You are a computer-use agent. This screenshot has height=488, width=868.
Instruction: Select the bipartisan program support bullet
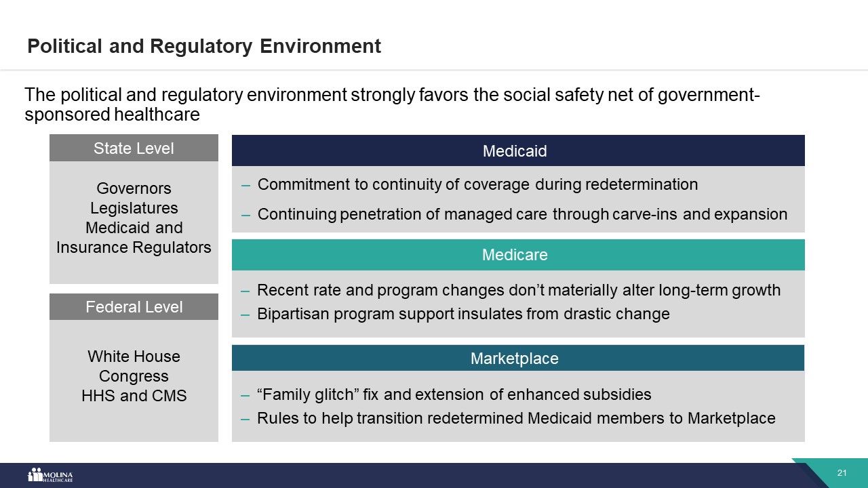pos(463,314)
